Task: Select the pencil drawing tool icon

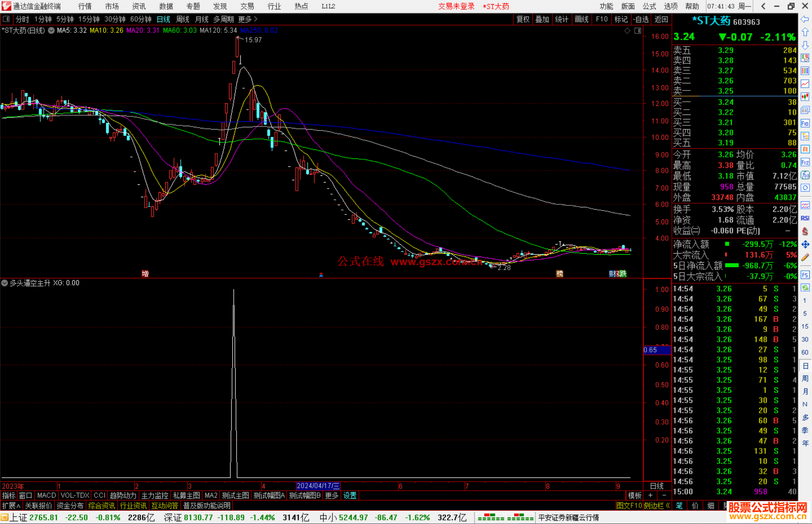Action: [805, 258]
